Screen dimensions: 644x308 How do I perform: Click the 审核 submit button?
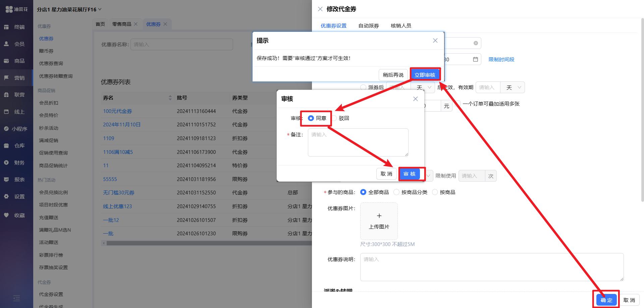click(x=410, y=174)
